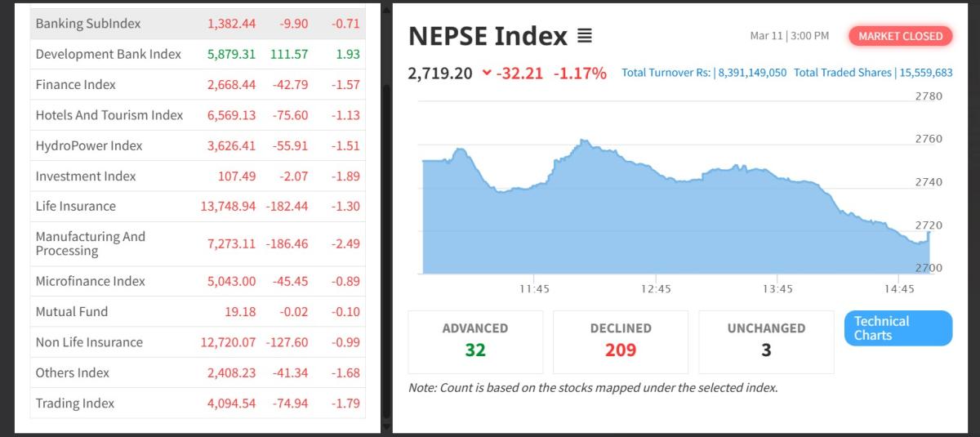Click the MARKET CLOSED badge

click(x=900, y=36)
